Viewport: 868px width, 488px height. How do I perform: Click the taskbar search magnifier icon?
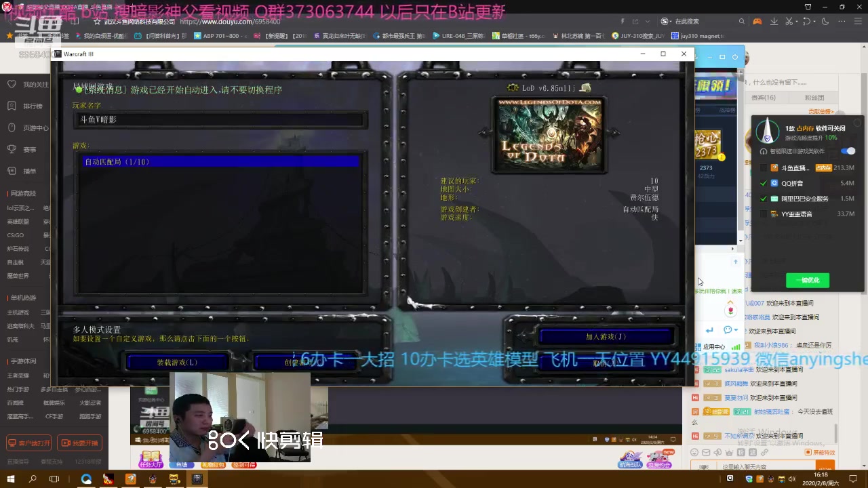(33, 479)
